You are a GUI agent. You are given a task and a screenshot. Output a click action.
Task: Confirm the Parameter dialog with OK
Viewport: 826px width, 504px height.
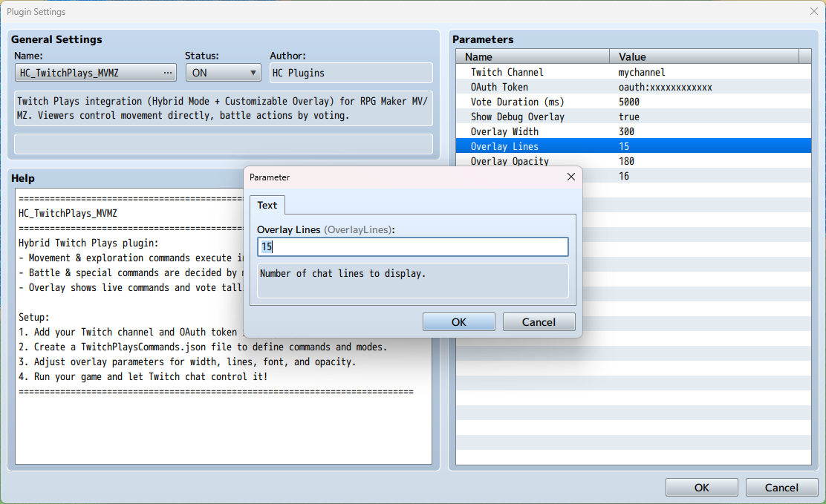coord(459,322)
